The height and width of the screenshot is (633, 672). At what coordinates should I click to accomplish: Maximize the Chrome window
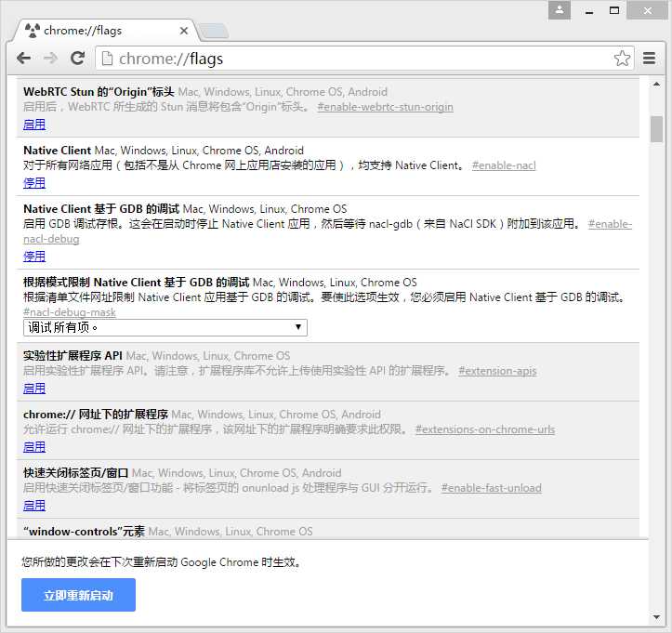pyautogui.click(x=614, y=11)
